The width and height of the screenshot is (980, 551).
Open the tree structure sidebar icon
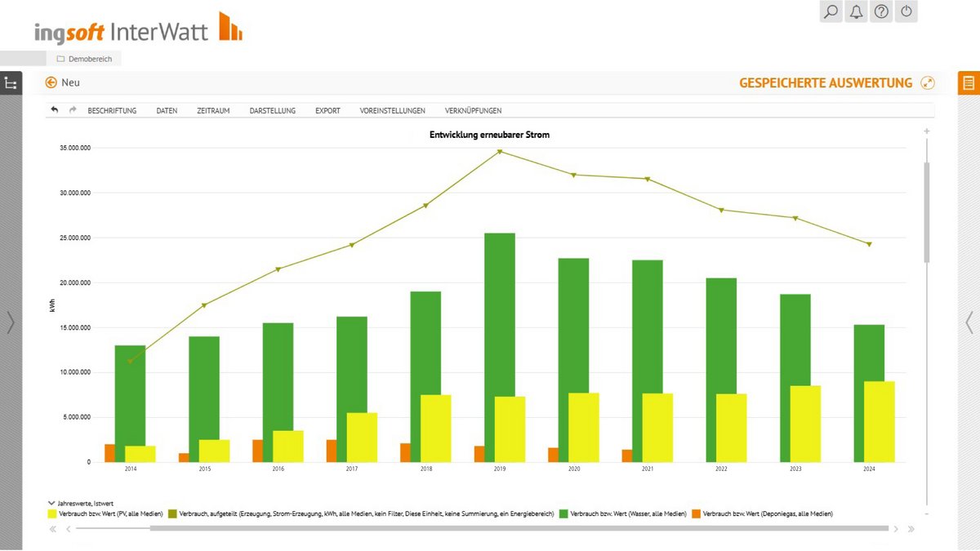pyautogui.click(x=11, y=83)
